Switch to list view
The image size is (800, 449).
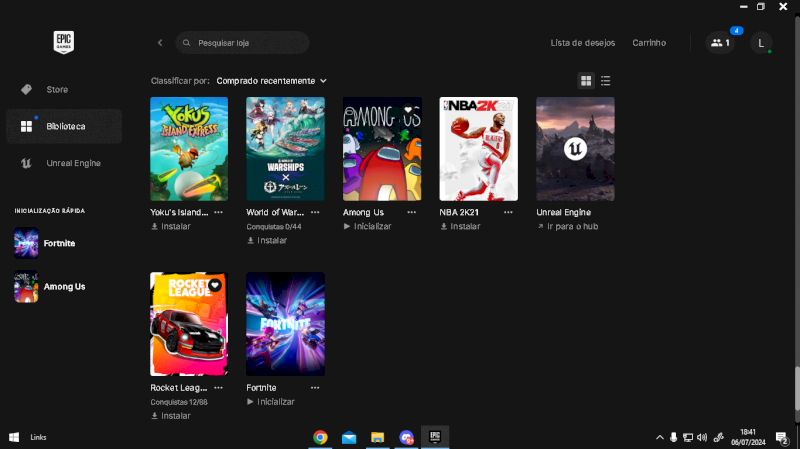[606, 81]
